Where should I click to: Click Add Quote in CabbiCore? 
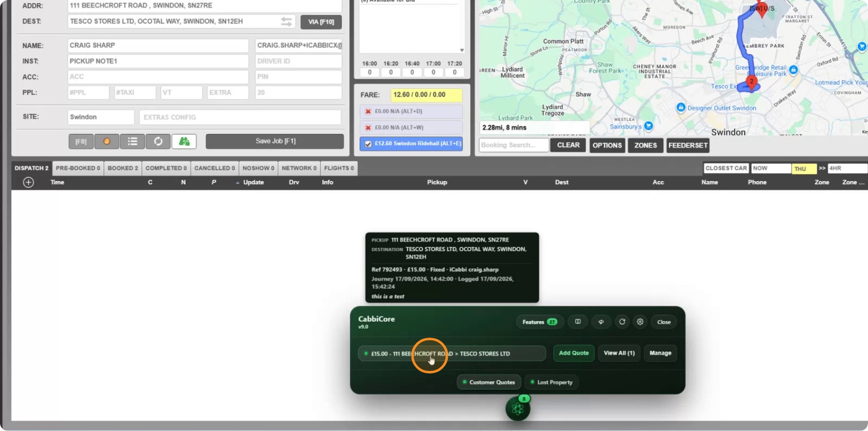click(574, 353)
